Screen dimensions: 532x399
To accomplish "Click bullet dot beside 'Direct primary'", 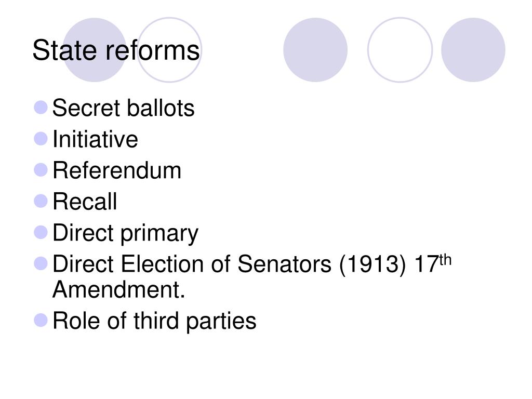I will [41, 232].
